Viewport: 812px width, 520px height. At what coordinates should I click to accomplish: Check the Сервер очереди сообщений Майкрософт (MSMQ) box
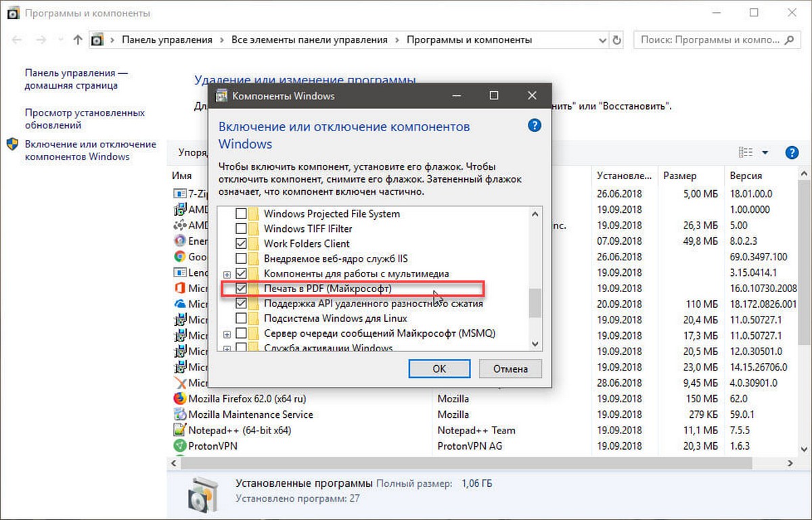coord(240,333)
